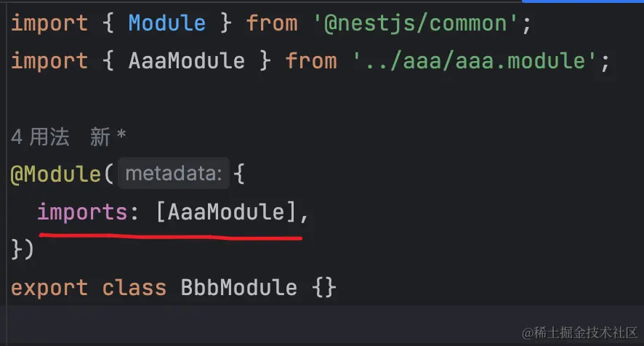This screenshot has width=644, height=346.
Task: Click AaaModule in the second import statement
Action: point(187,61)
